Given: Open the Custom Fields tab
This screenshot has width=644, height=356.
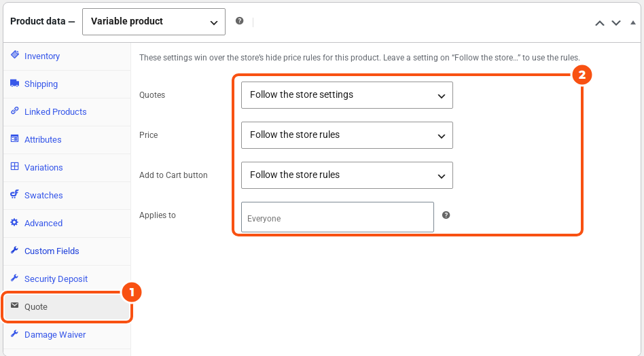Looking at the screenshot, I should coord(67,251).
